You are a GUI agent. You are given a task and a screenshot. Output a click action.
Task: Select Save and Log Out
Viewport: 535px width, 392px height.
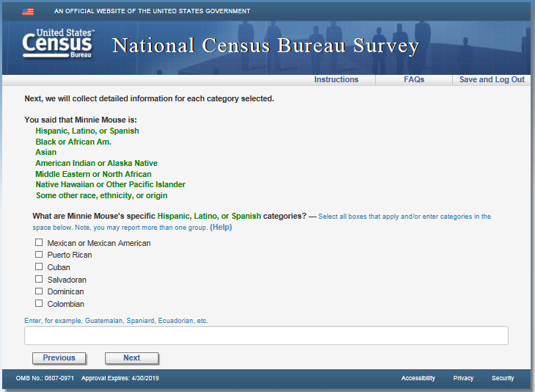492,80
